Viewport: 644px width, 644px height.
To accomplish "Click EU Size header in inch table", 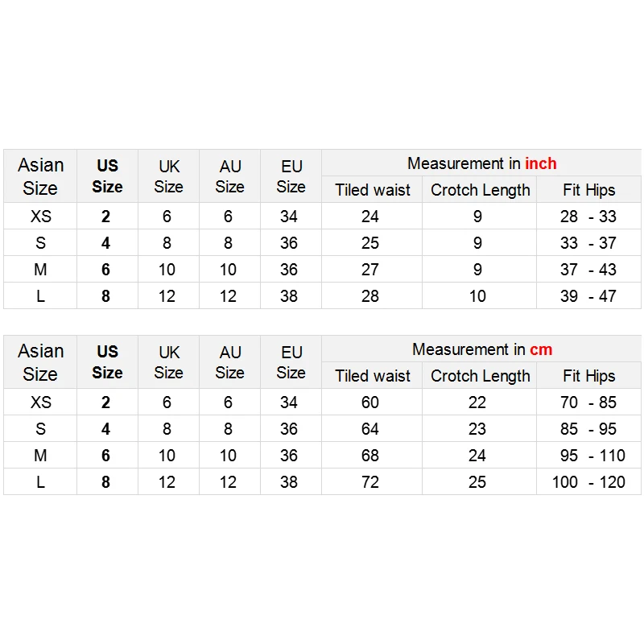I will click(291, 176).
